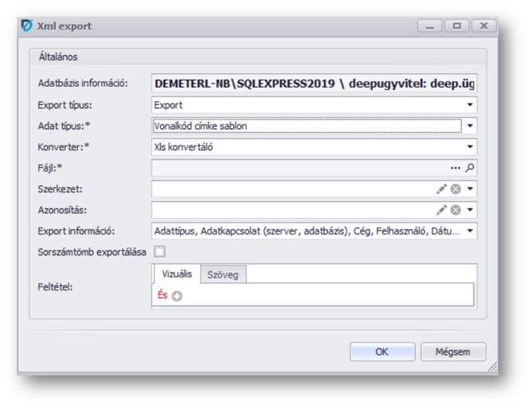Click the red És operator link
This screenshot has width=532, height=409.
click(162, 296)
